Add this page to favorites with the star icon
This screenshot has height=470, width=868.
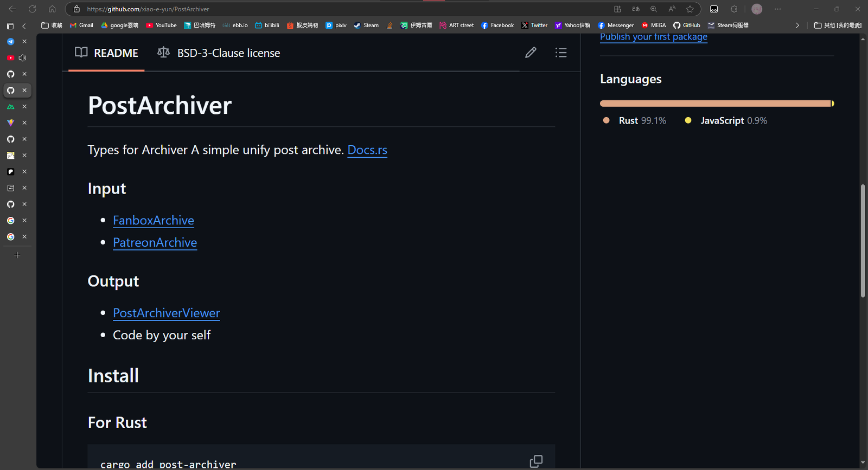coord(690,9)
